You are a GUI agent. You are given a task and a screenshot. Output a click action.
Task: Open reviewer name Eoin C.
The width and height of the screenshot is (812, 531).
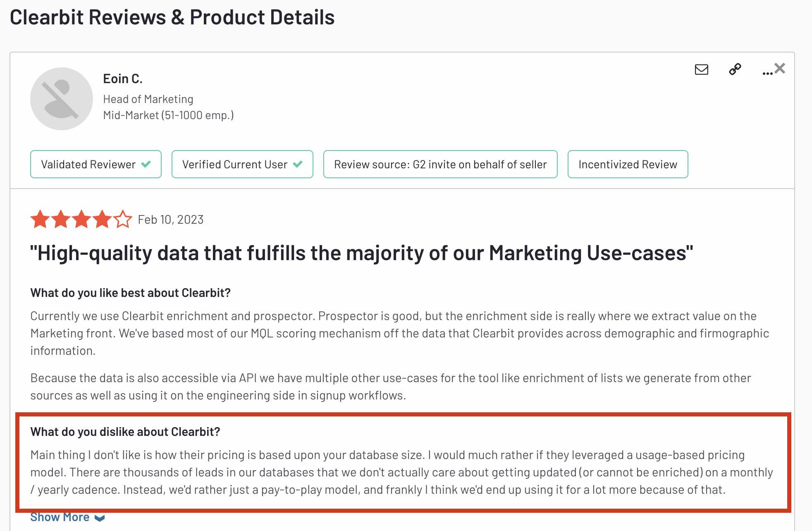[123, 79]
